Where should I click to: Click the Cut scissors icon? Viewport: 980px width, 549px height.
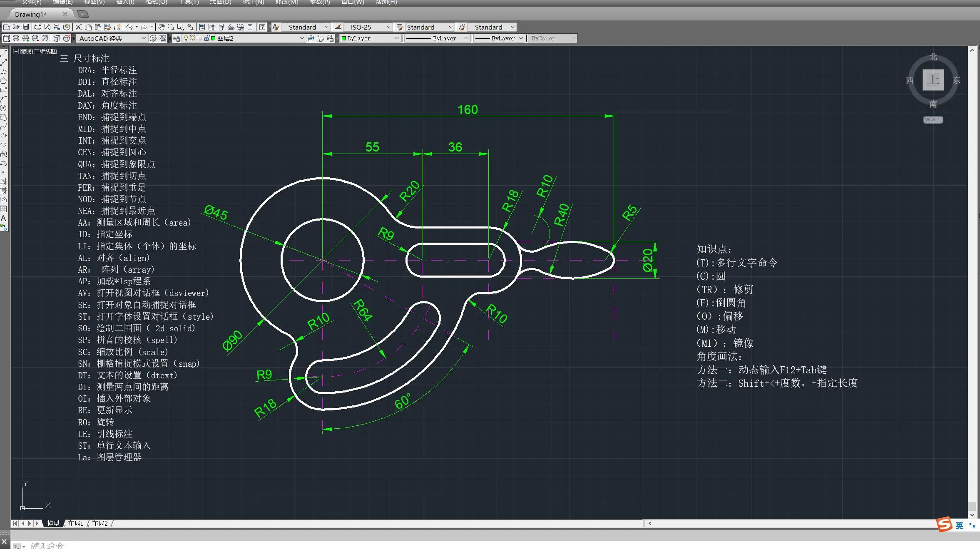click(78, 27)
